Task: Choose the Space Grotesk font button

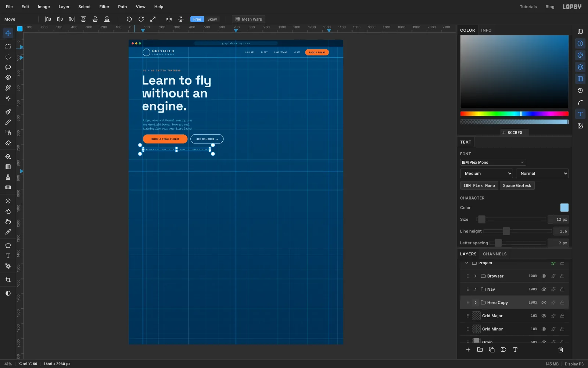Action: [x=517, y=185]
